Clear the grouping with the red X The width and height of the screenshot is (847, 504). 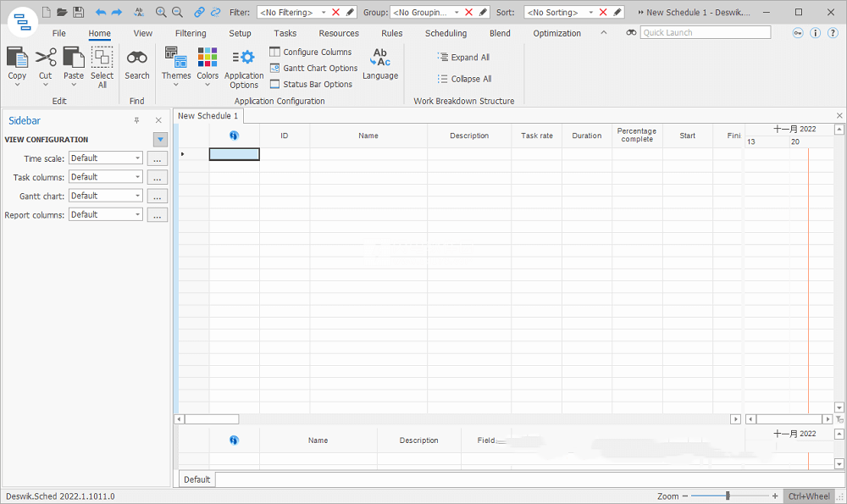click(469, 12)
